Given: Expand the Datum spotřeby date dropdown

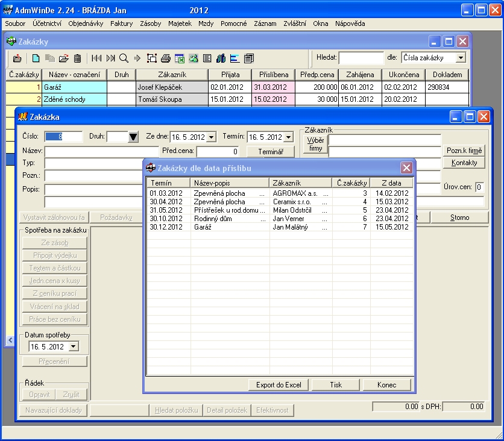Looking at the screenshot, I should coord(74,346).
